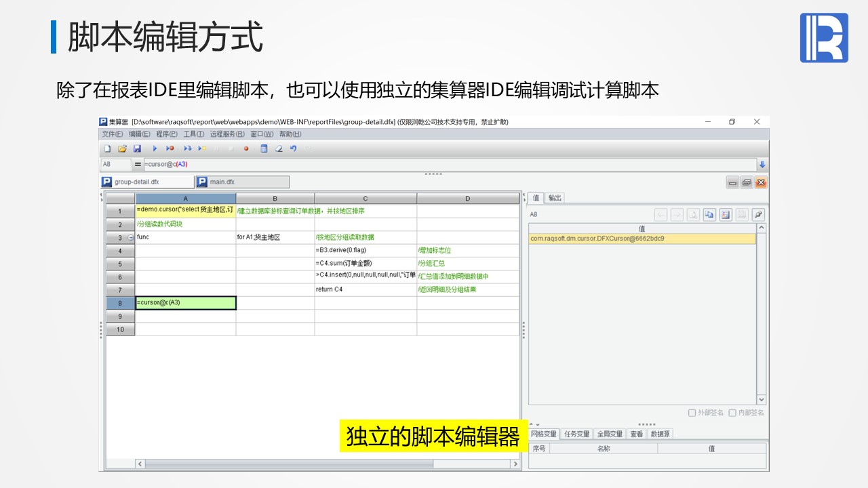The width and height of the screenshot is (868, 488).
Task: Open the 远程服务(R) menu
Action: pos(227,134)
